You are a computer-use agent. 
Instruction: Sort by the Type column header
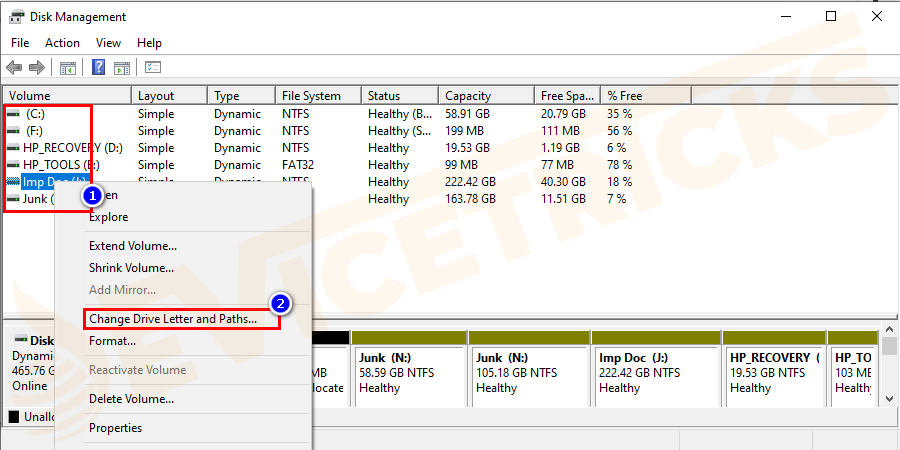pos(242,96)
